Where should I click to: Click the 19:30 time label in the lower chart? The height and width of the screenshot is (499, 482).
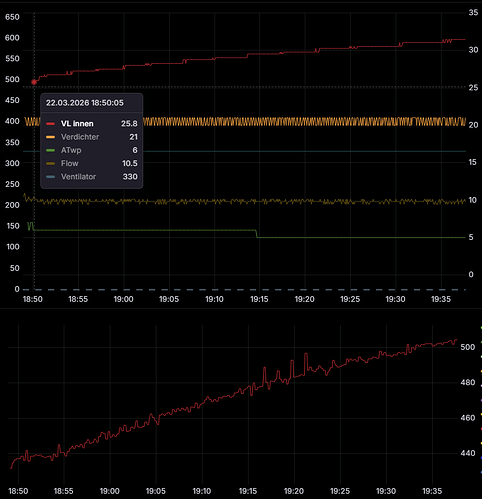click(x=386, y=491)
